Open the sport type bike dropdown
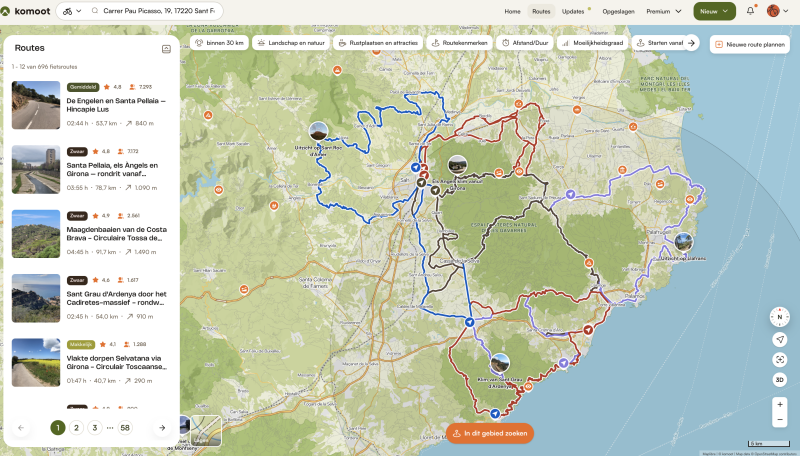The image size is (800, 456). click(x=72, y=11)
